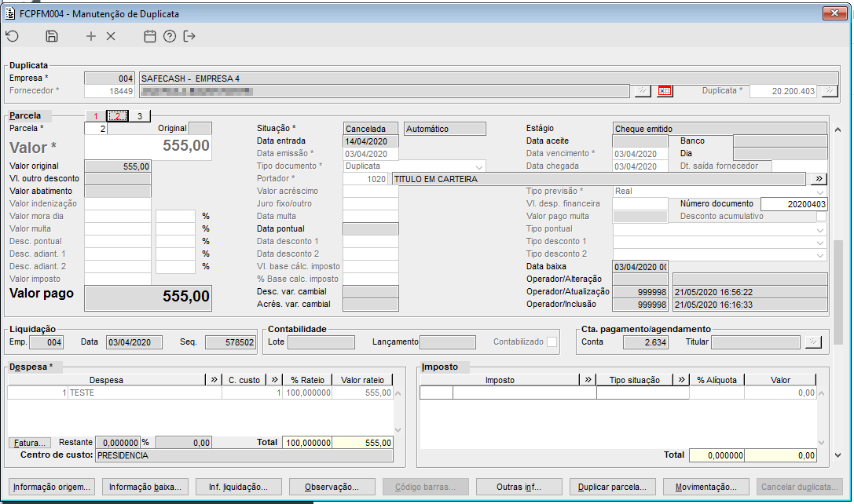Click the Cancelar duplicata button
Screen dimensions: 854x504
800,487
